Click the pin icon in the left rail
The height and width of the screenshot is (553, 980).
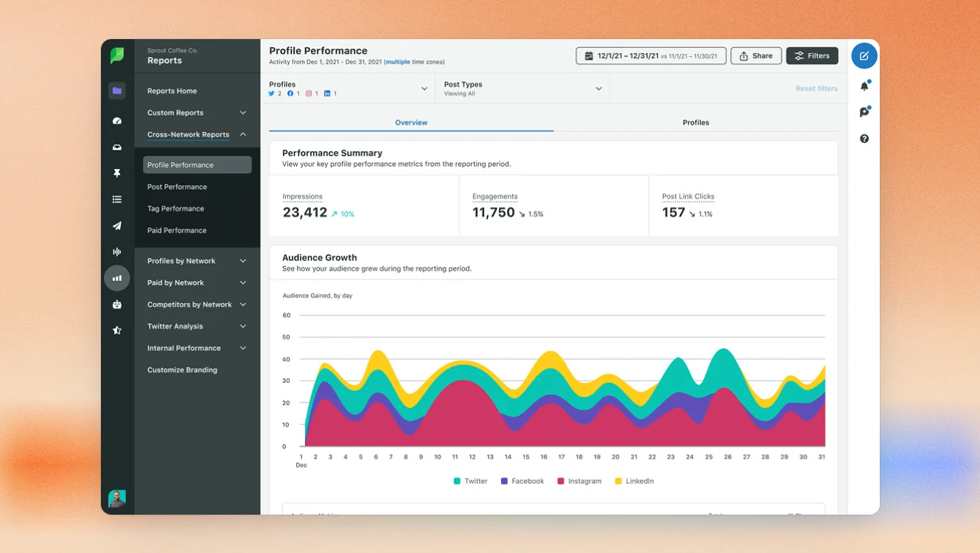[x=117, y=173]
